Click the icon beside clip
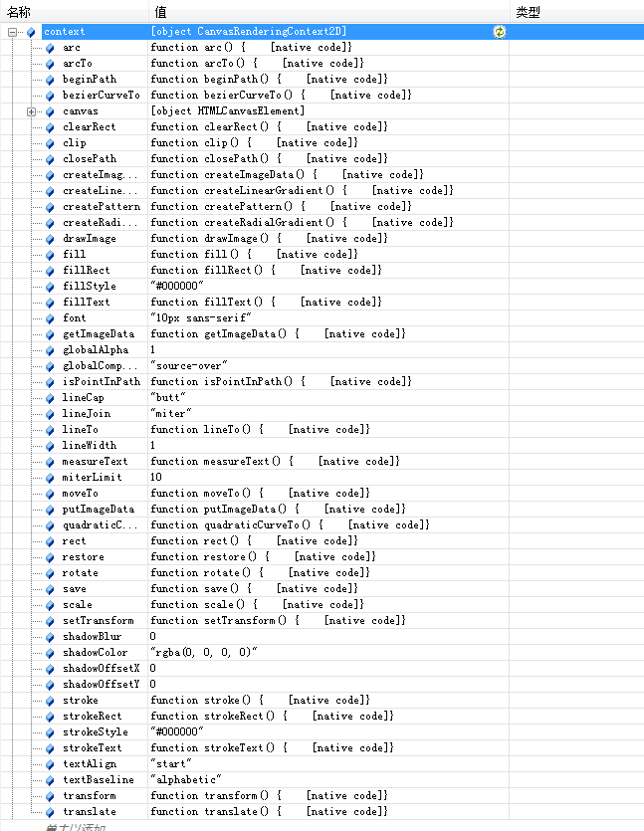 click(x=50, y=143)
